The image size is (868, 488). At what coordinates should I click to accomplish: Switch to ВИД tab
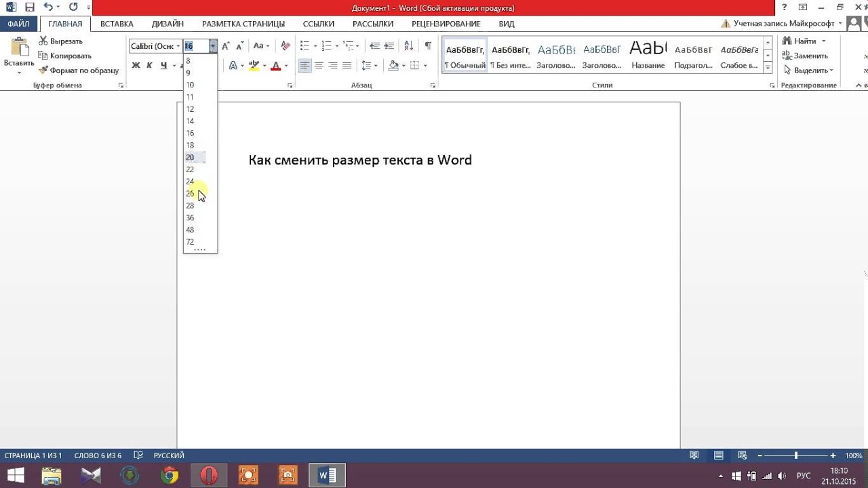point(507,24)
